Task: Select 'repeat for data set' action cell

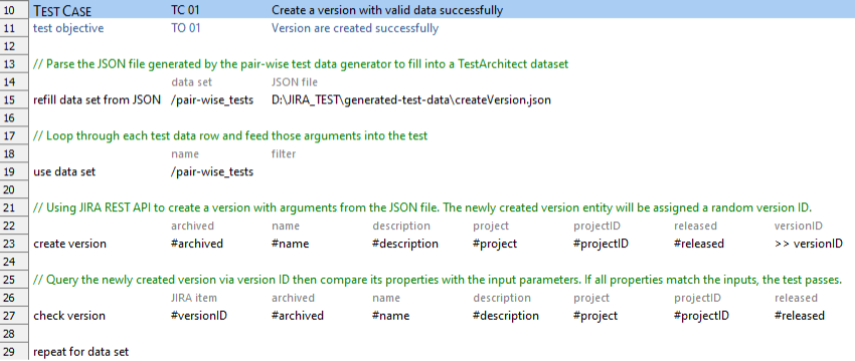Action: tap(81, 352)
